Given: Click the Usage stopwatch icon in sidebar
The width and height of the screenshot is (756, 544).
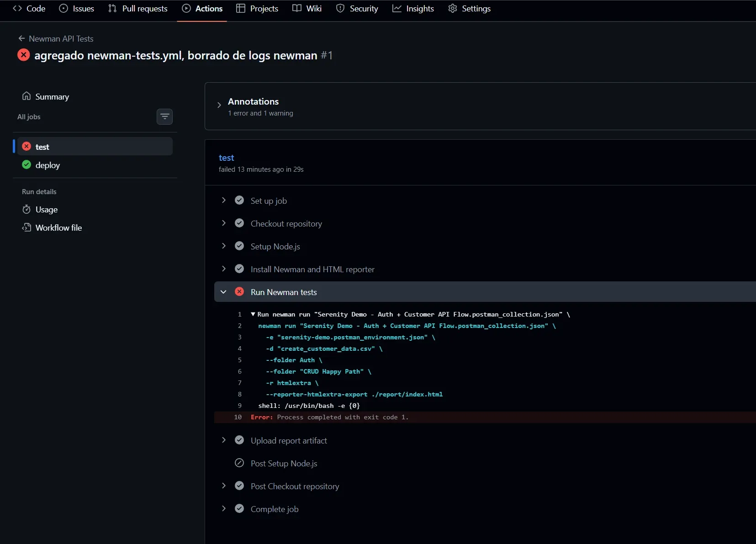Looking at the screenshot, I should 26,209.
